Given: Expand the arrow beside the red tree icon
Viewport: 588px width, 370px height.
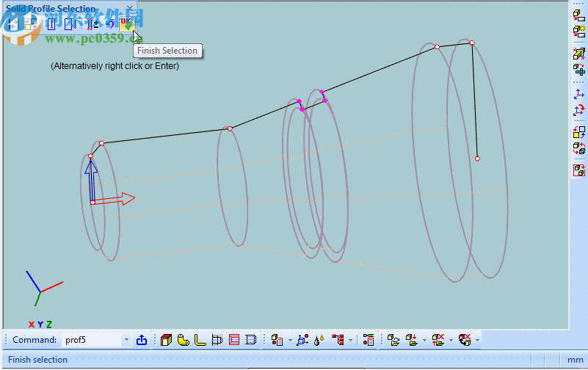Looking at the screenshot, I should tap(350, 341).
